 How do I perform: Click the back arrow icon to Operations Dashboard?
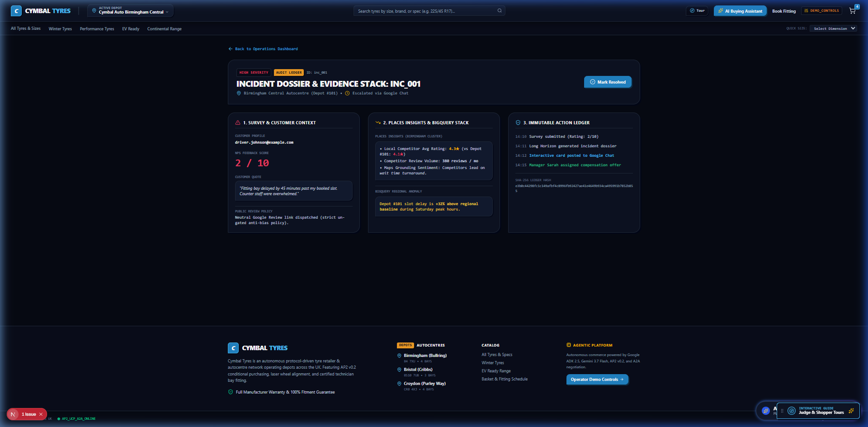tap(231, 49)
